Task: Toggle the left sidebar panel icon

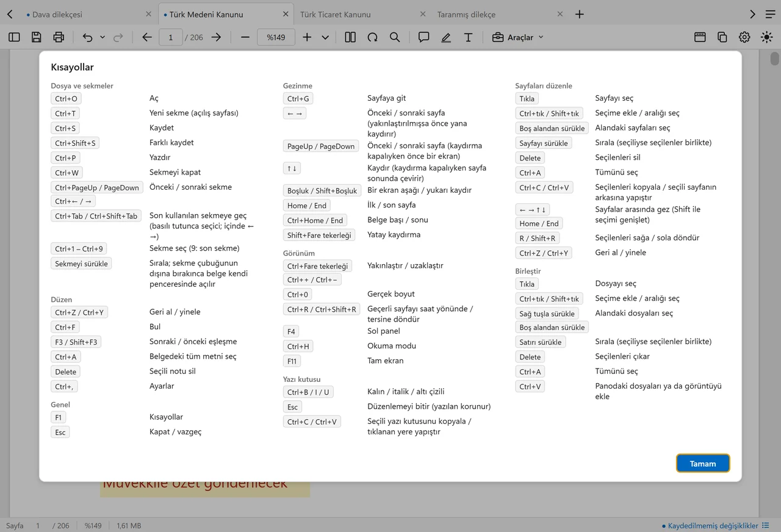Action: 14,37
